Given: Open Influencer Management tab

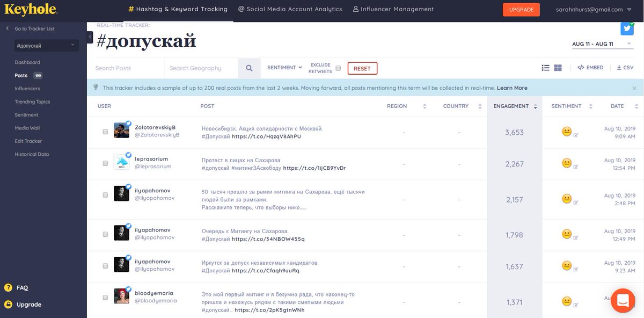Looking at the screenshot, I should pos(393,9).
